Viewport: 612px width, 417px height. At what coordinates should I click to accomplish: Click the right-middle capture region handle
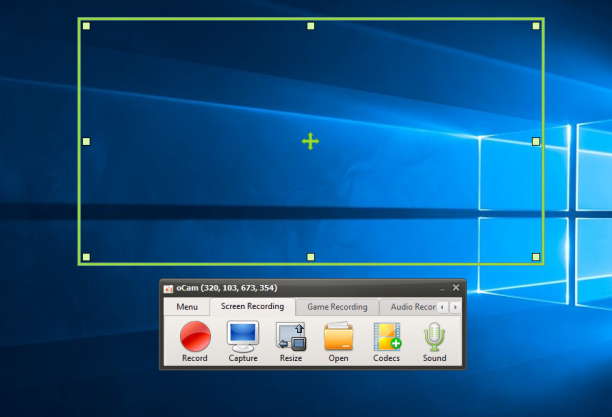click(x=536, y=141)
